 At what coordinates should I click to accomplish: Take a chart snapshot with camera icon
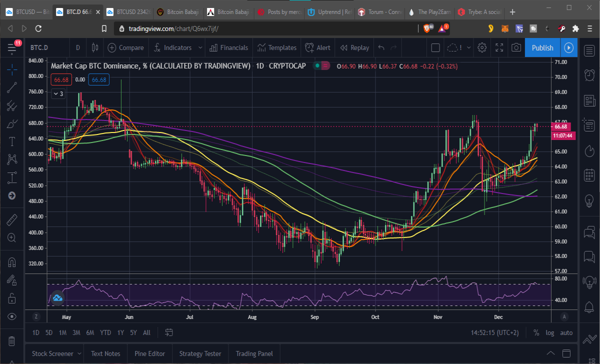pos(516,47)
